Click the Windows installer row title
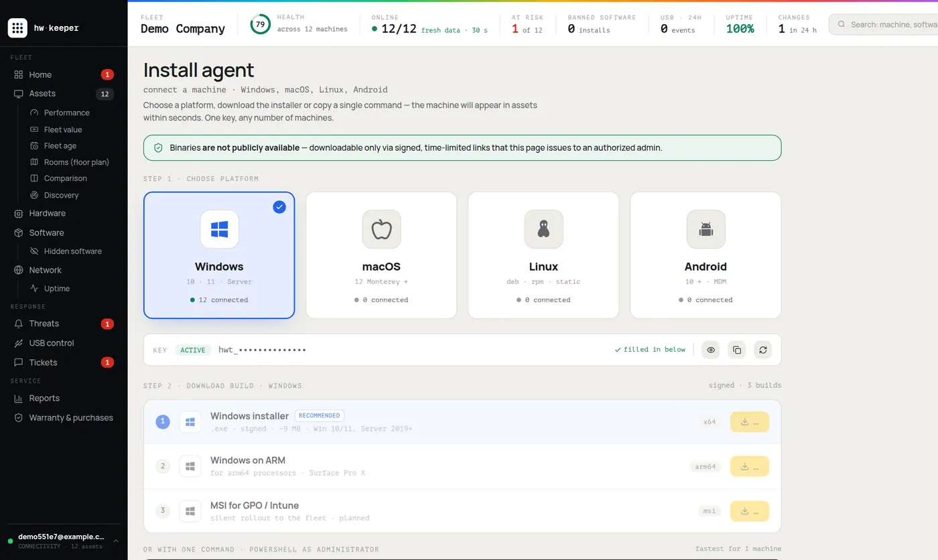The width and height of the screenshot is (938, 560). (x=249, y=416)
